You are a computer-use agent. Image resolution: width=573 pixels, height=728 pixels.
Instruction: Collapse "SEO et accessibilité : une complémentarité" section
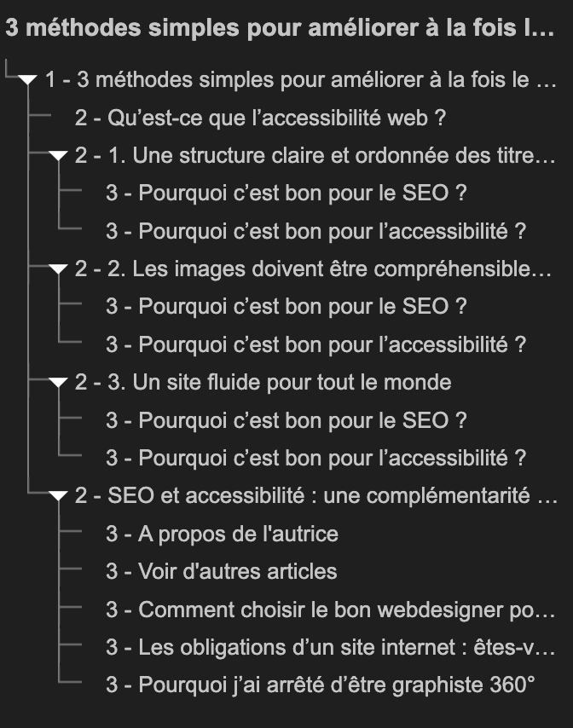coord(59,496)
